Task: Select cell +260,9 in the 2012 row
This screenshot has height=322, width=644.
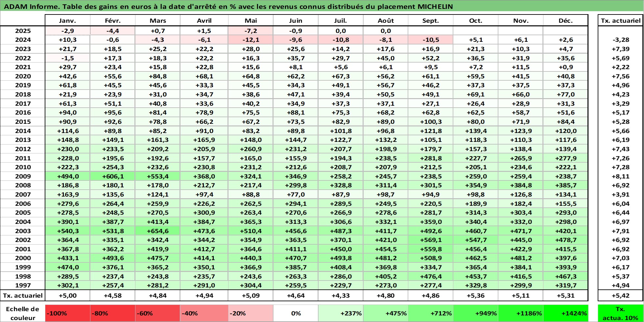Action: coord(250,149)
